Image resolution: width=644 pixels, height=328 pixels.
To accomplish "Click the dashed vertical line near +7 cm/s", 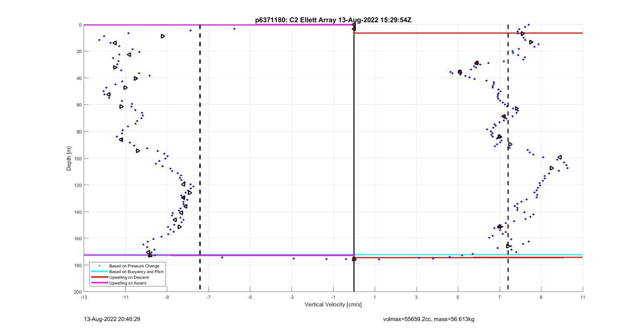I will tap(508, 158).
